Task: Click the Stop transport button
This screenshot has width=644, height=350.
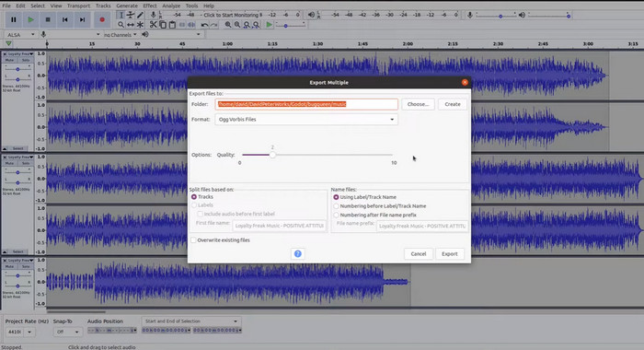Action: pos(48,19)
